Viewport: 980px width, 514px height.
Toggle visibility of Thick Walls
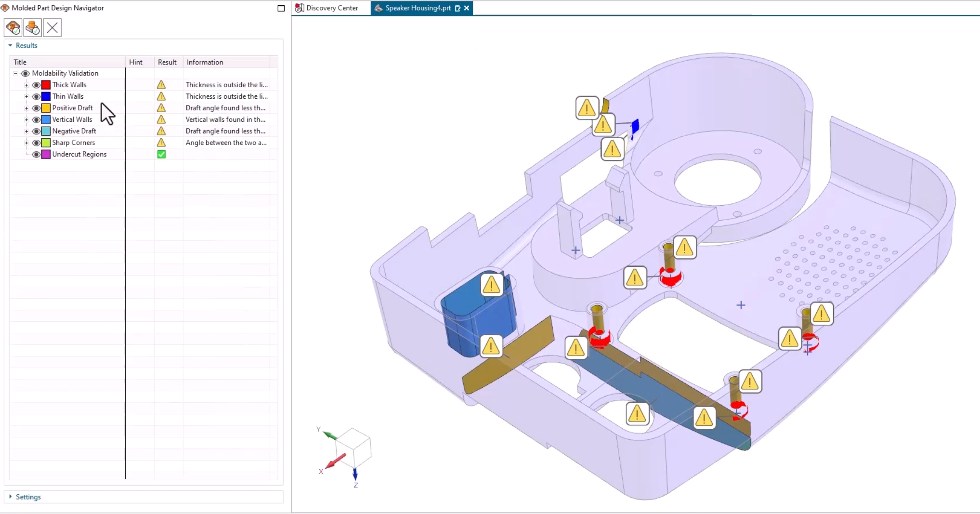(x=37, y=84)
